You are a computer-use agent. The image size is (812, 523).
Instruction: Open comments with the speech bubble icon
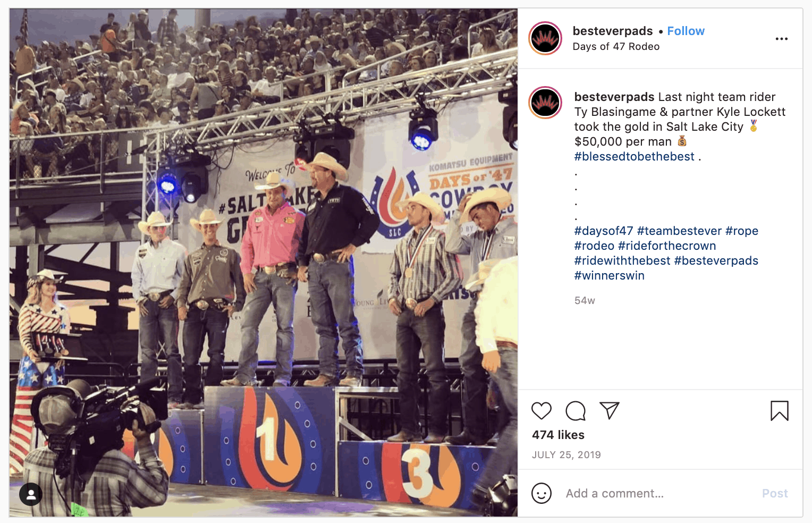coord(576,411)
